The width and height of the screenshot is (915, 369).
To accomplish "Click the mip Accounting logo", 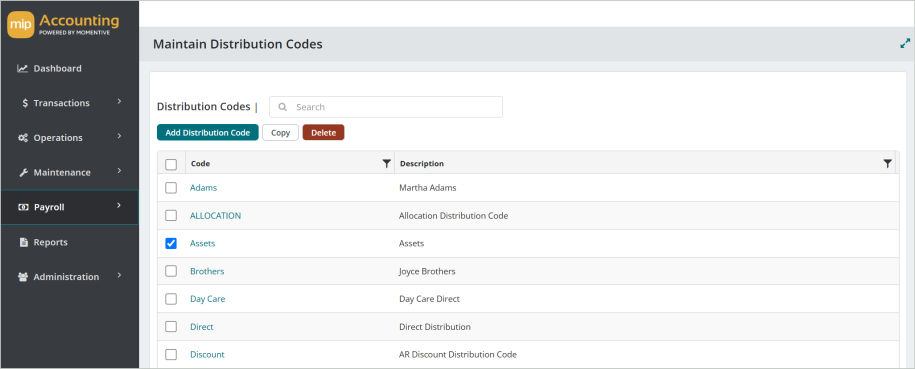I will click(x=63, y=25).
